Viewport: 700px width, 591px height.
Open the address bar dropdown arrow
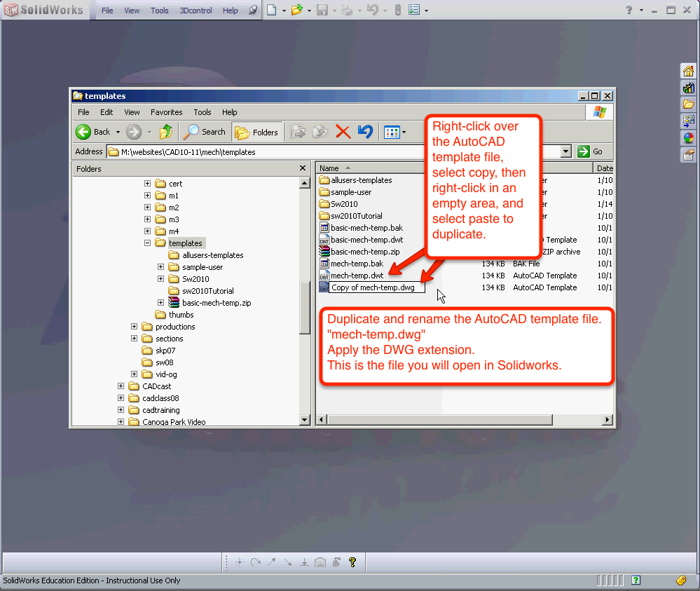coord(565,151)
